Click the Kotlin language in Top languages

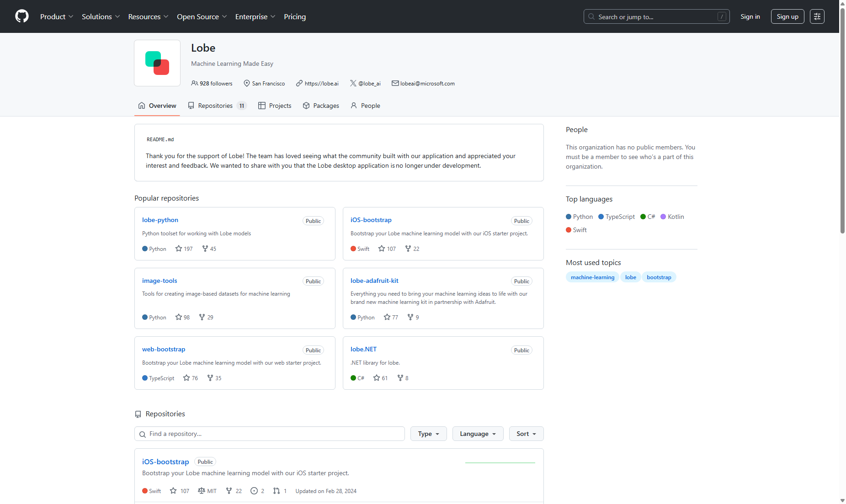tap(672, 217)
